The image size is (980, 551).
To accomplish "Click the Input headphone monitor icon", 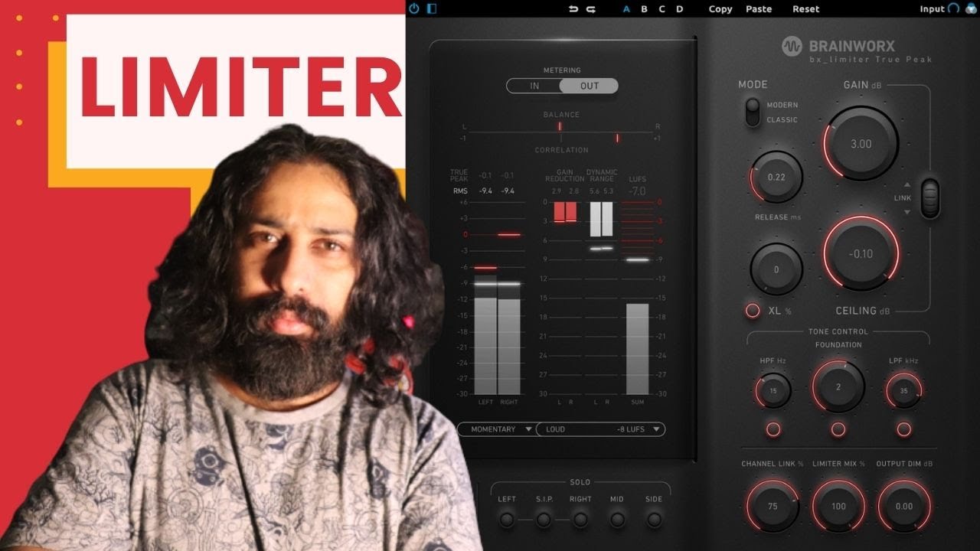I will coord(953,8).
